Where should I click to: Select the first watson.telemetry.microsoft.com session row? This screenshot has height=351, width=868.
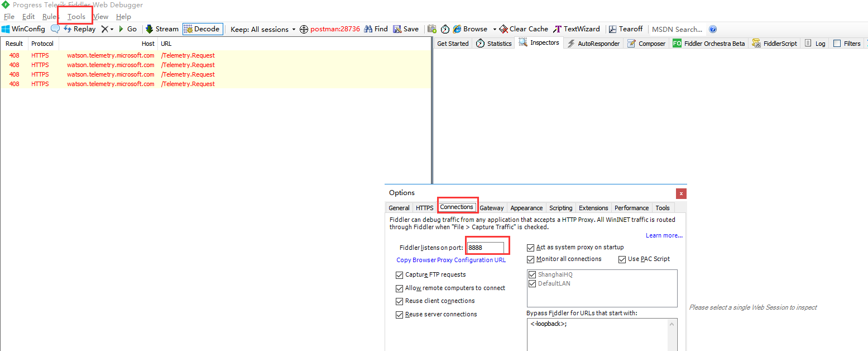(x=215, y=55)
